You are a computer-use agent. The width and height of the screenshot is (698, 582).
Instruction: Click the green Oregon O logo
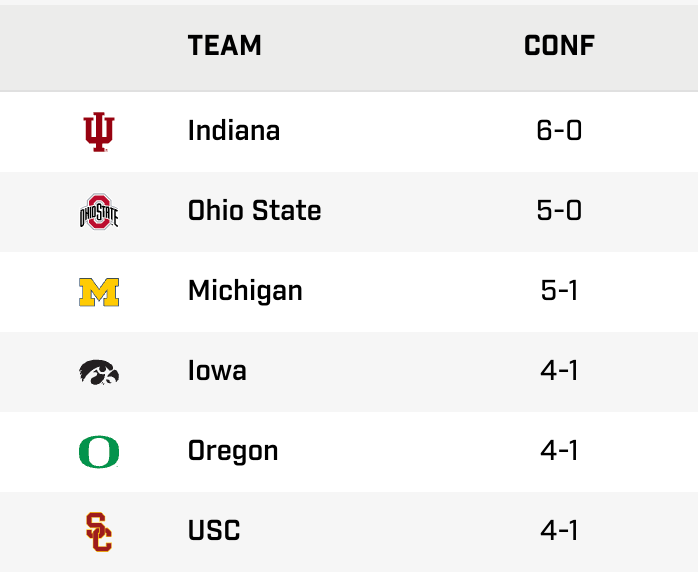pyautogui.click(x=99, y=451)
